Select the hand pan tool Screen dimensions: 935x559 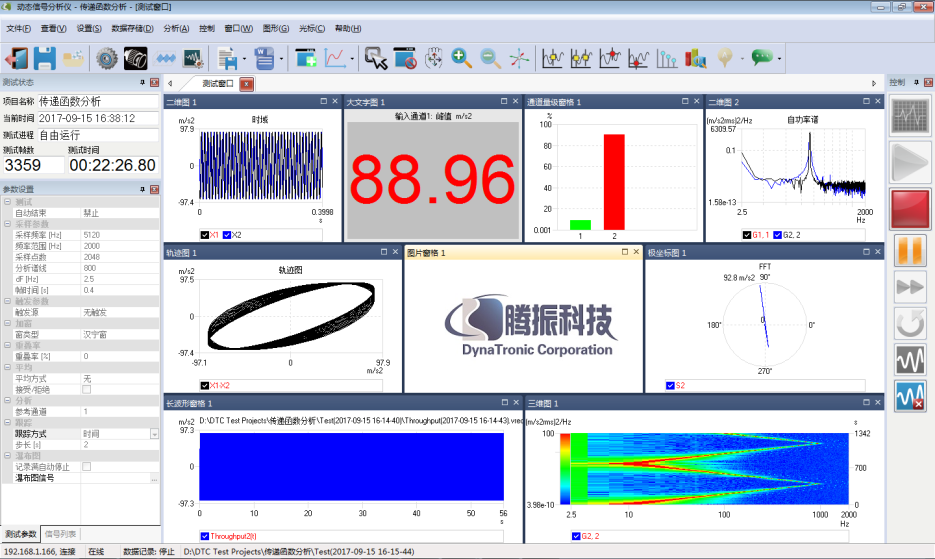[434, 58]
